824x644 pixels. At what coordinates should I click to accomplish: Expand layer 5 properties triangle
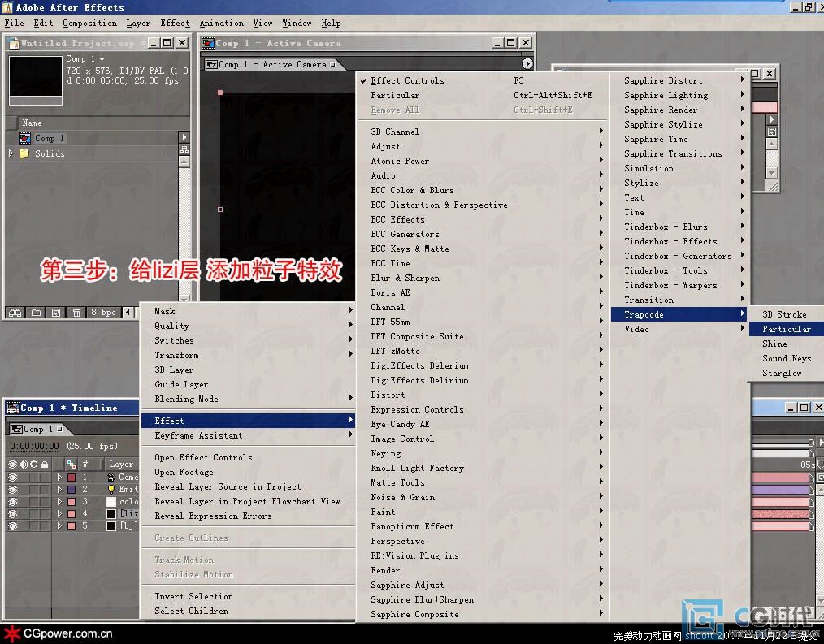pos(59,525)
